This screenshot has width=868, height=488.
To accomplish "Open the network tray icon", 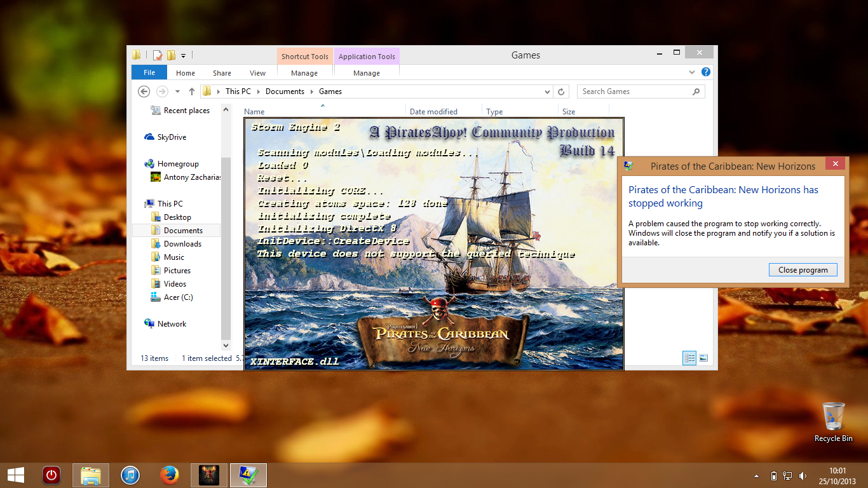I will [x=787, y=475].
